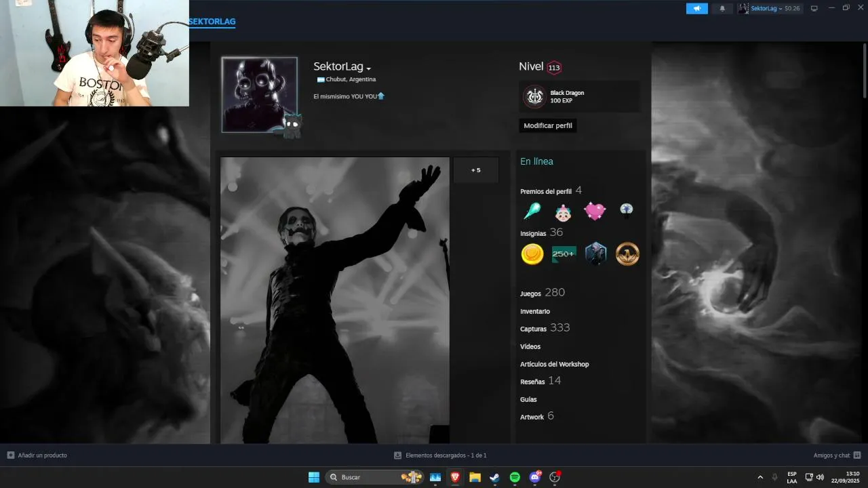Open File Explorer from taskbar
This screenshot has width=868, height=488.
tap(475, 477)
